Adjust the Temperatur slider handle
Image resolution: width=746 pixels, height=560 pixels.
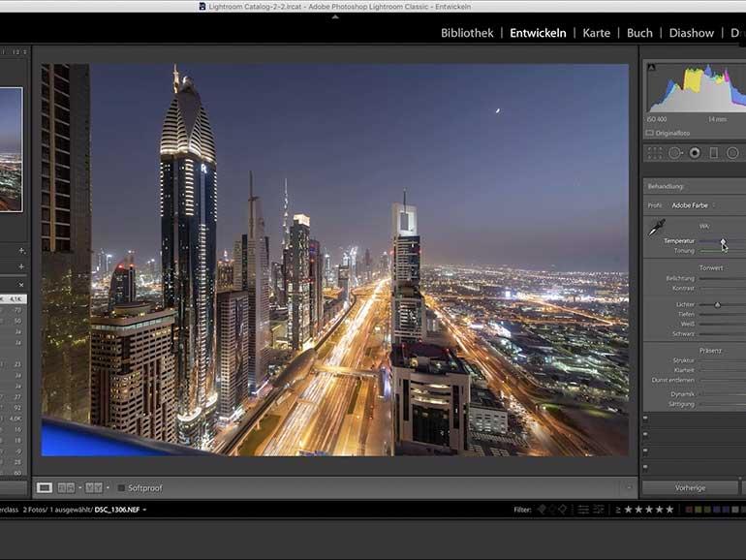coord(723,241)
